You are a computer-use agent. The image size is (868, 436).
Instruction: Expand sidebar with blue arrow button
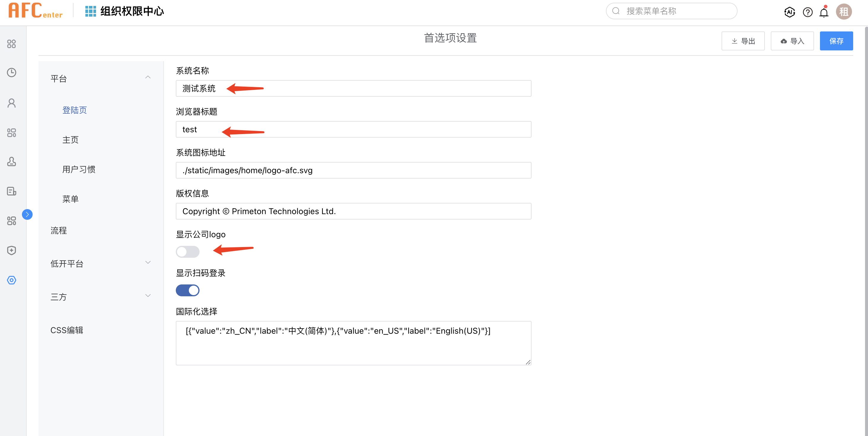[27, 214]
